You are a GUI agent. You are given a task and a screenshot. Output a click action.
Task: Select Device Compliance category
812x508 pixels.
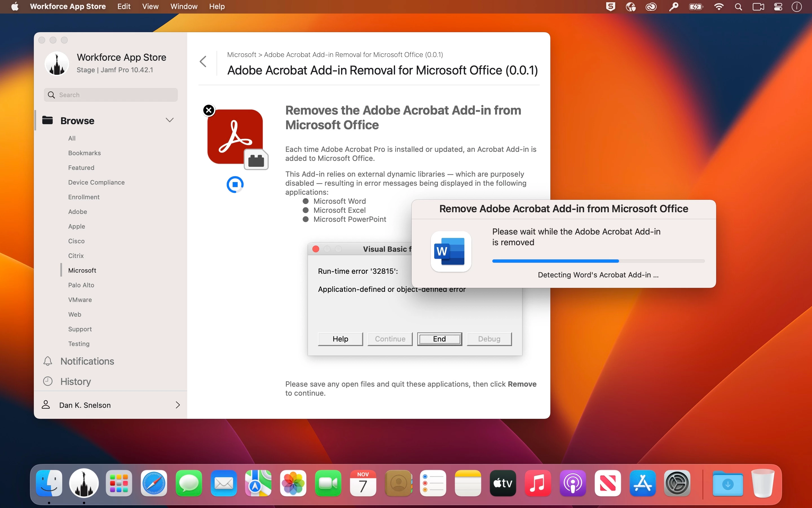pos(96,182)
